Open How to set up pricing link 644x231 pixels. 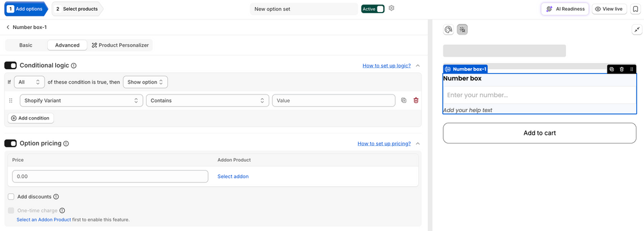384,144
